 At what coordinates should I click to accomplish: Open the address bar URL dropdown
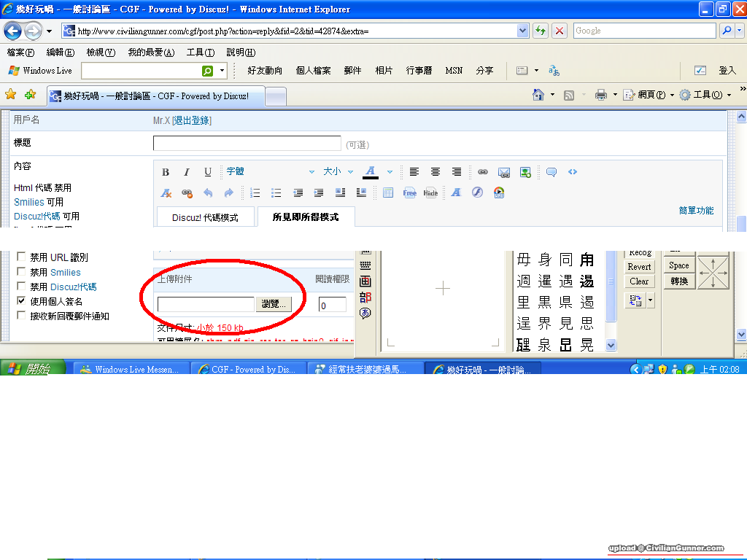coord(522,31)
